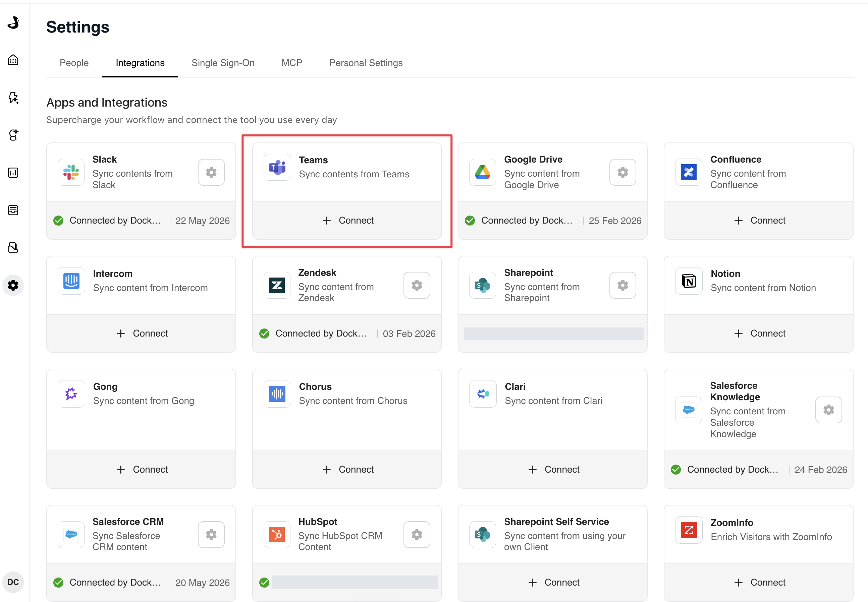
Task: Open the DC user avatar
Action: click(13, 582)
